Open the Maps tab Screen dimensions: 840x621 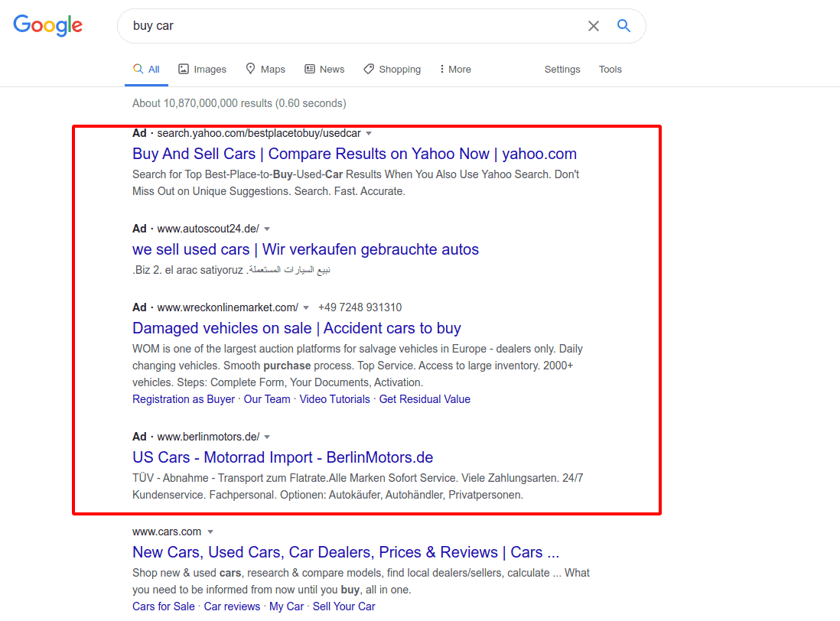[x=265, y=69]
